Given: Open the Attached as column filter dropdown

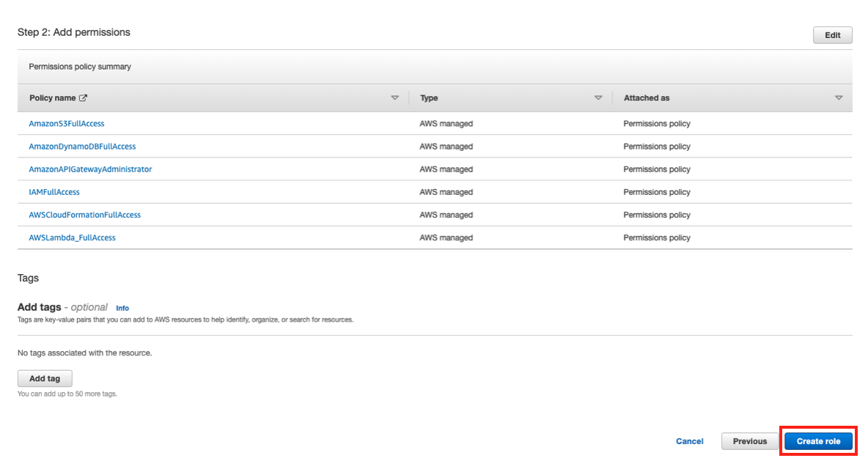Looking at the screenshot, I should (x=838, y=97).
